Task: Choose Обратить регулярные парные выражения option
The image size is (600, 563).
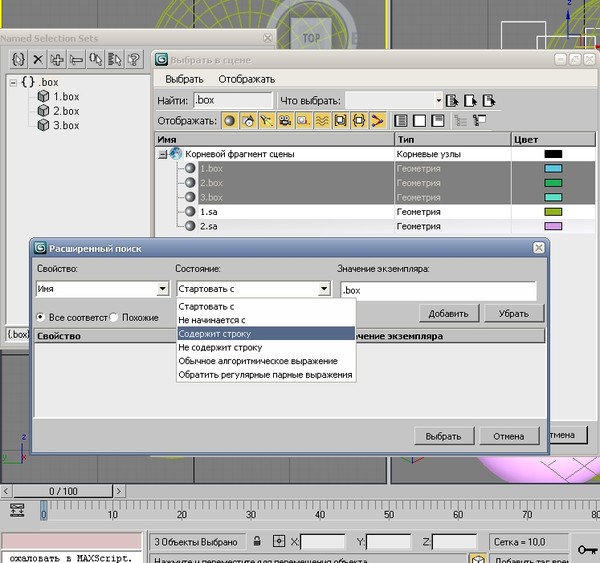Action: [266, 375]
